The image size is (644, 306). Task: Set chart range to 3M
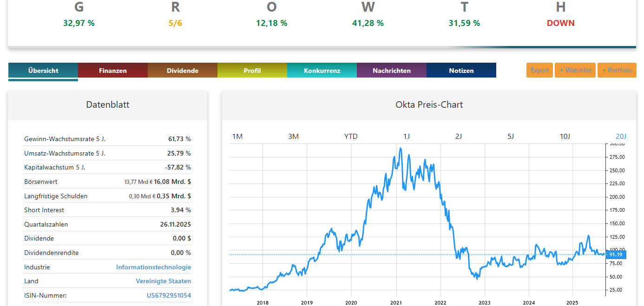pos(293,136)
